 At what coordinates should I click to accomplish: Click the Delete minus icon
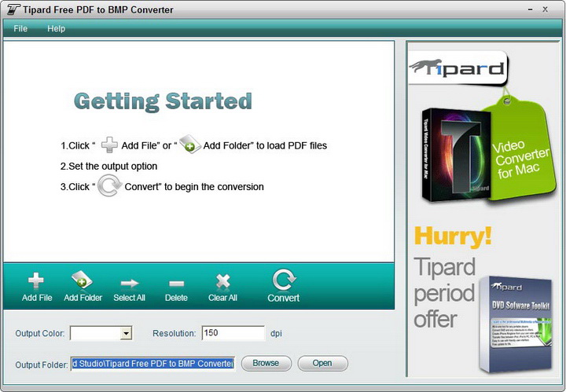click(x=177, y=284)
